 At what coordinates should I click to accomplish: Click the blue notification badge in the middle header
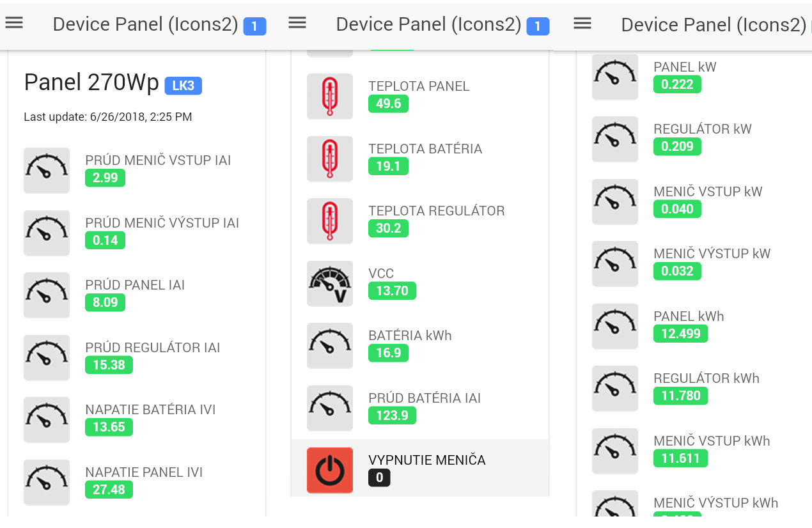point(538,26)
